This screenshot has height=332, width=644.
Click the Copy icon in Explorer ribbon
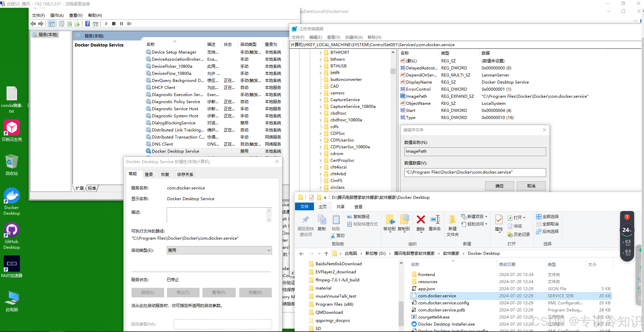tap(322, 220)
